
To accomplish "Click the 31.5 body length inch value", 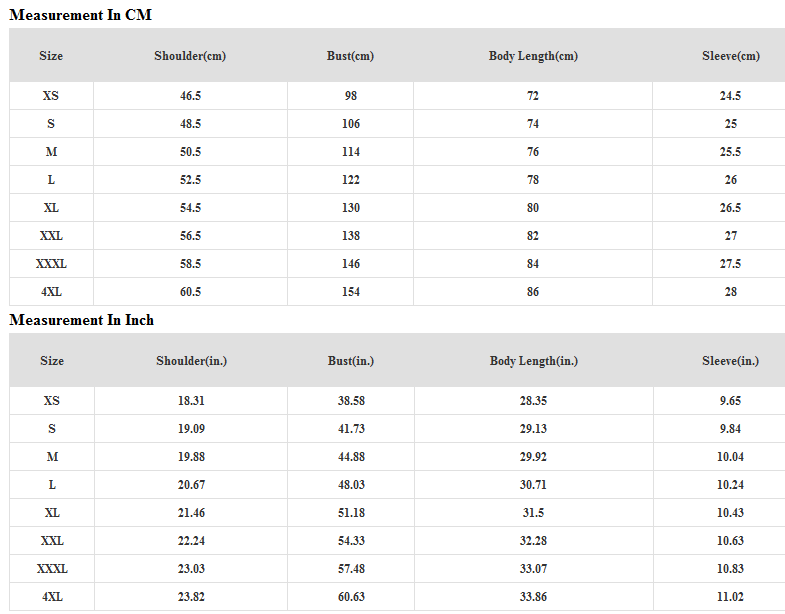I will tap(534, 513).
